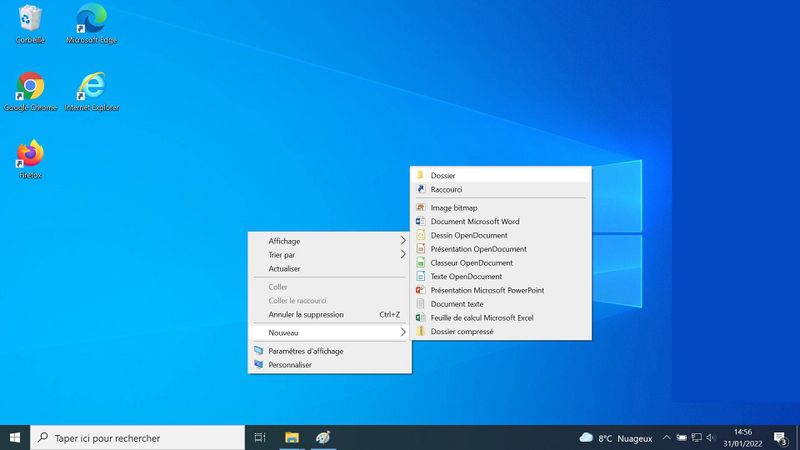Click the Nouveau menu entry
800x450 pixels.
click(x=330, y=333)
